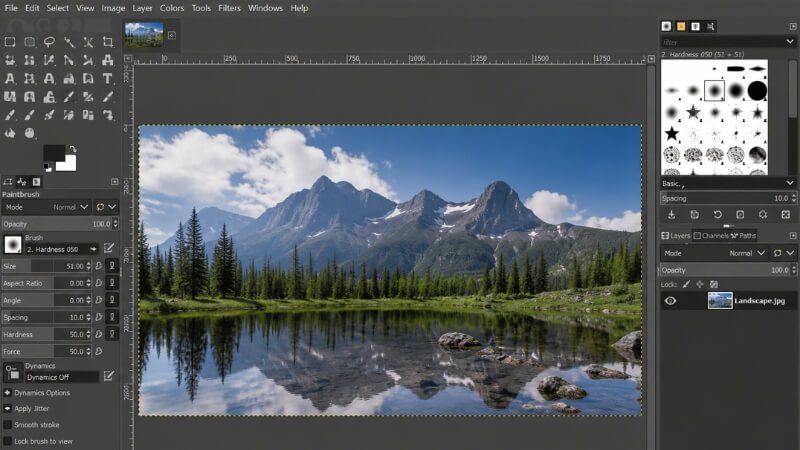Open the layers dock configure menu
The height and width of the screenshot is (450, 800).
click(x=793, y=235)
